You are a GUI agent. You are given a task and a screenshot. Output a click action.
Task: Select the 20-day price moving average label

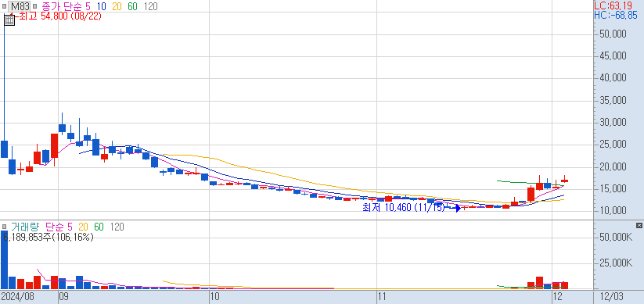[x=117, y=6]
